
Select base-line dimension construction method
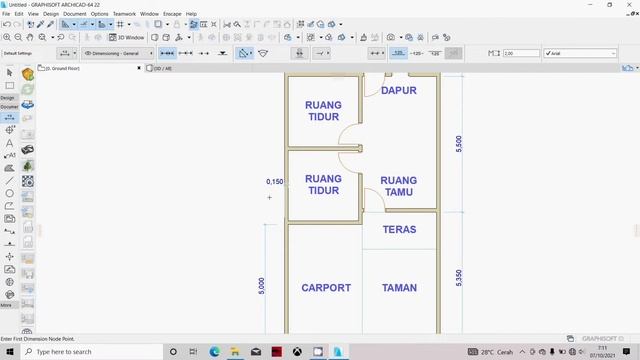[204, 53]
